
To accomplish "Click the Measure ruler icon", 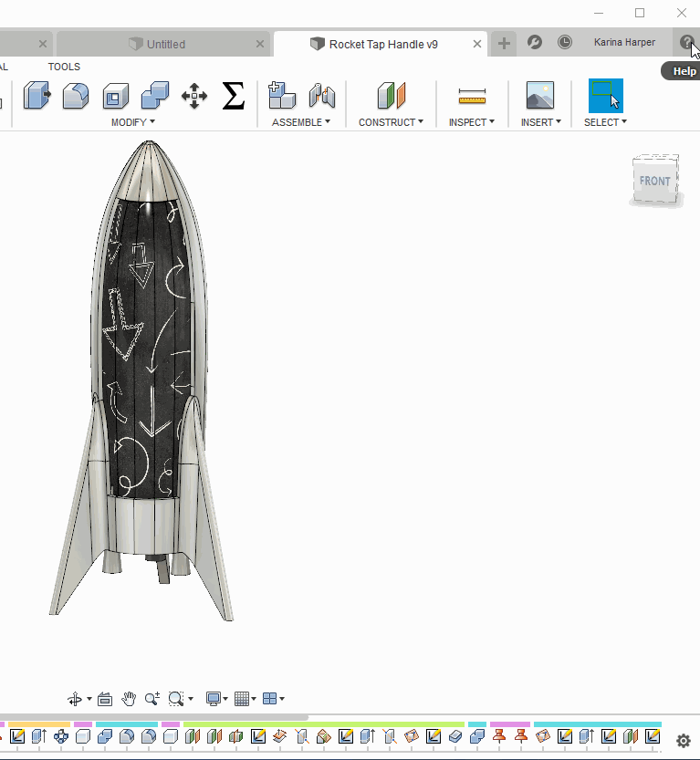I will [472, 97].
